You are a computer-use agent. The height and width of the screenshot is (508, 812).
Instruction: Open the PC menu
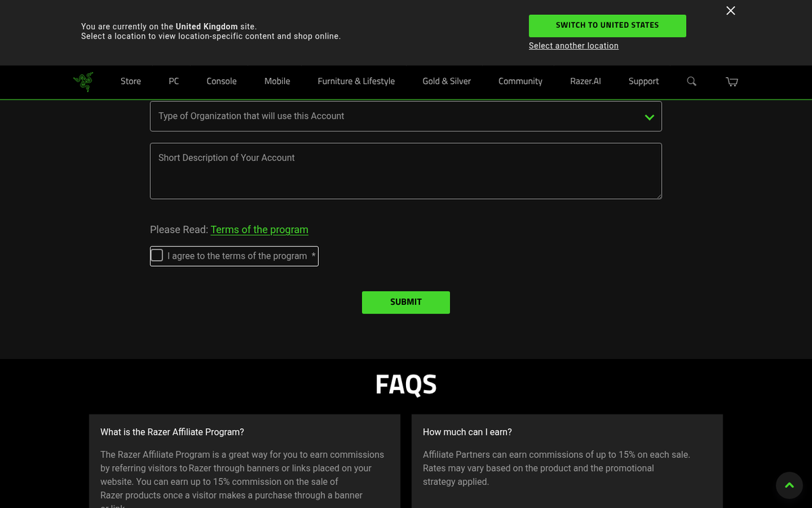[x=174, y=81]
